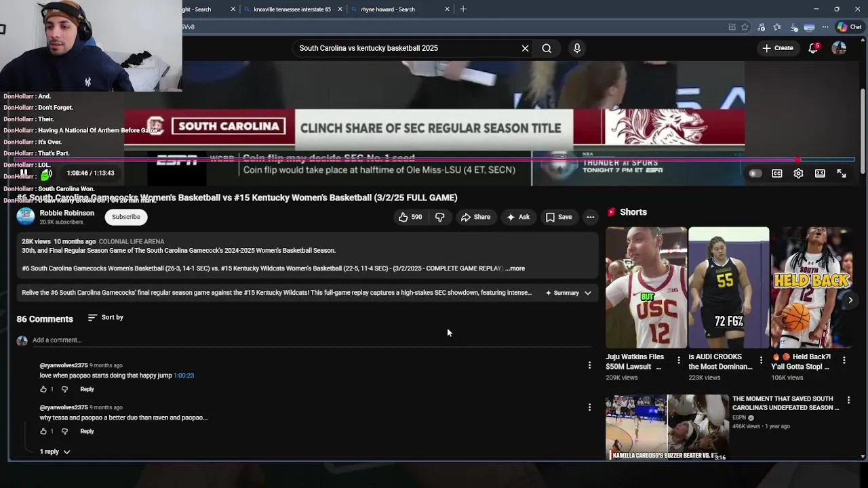868x488 pixels.
Task: Open browser favorites list icon
Action: [x=777, y=27]
